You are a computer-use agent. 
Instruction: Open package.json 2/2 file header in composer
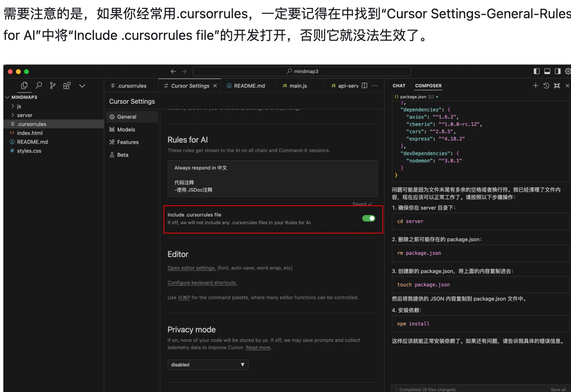click(x=416, y=97)
